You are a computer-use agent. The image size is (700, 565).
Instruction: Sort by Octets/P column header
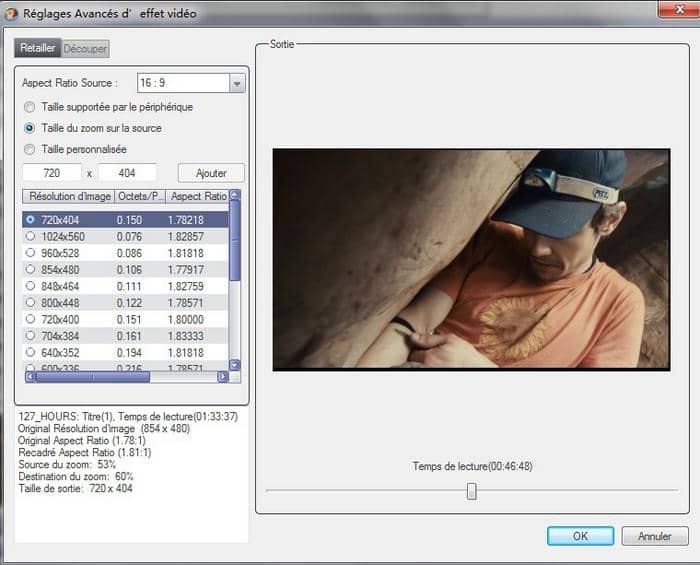[x=140, y=196]
